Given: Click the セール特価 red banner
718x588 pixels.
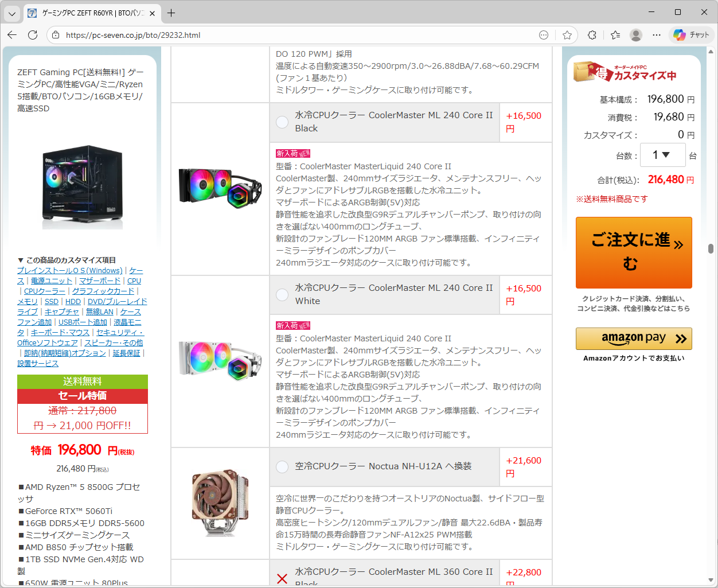Looking at the screenshot, I should [83, 396].
